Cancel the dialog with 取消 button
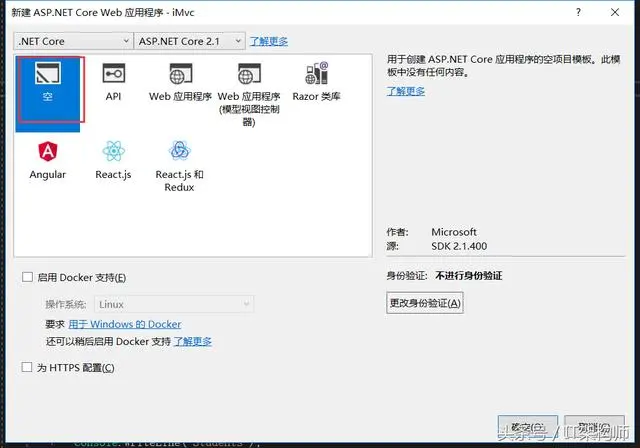The image size is (640, 448). (x=594, y=428)
